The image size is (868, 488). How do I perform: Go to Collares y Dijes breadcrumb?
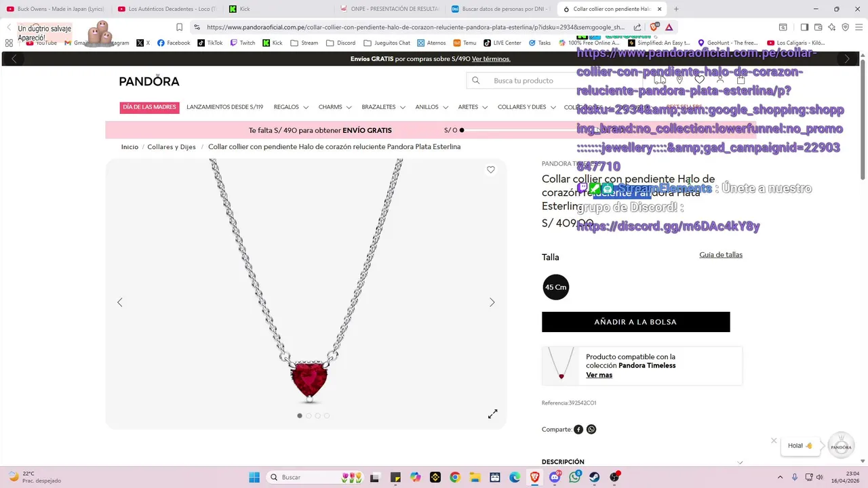[x=172, y=147]
